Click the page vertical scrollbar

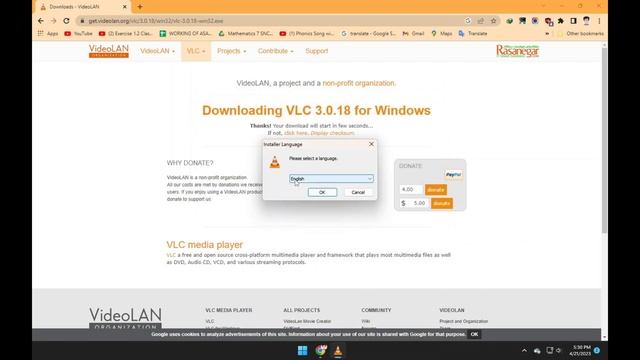pyautogui.click(x=604, y=141)
